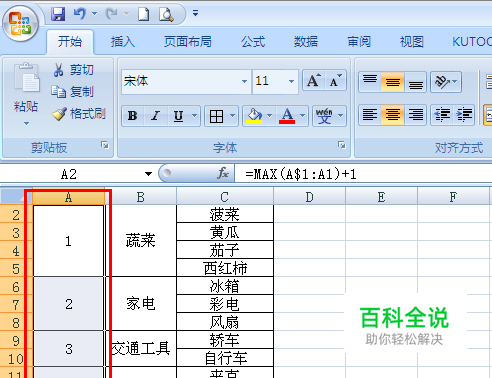This screenshot has height=378, width=492.
Task: Save the workbook with the floppy disk icon
Action: point(58,14)
